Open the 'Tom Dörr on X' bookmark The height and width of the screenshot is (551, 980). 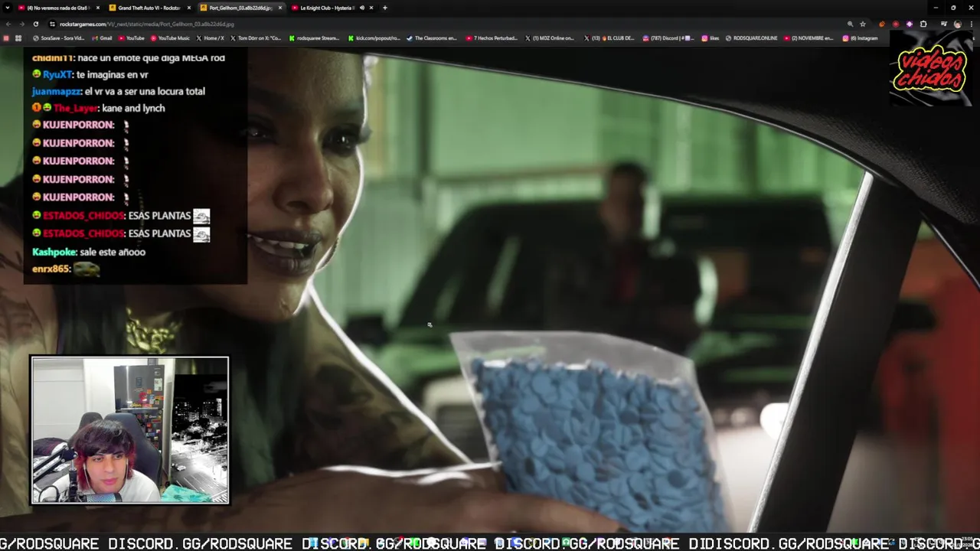pos(256,37)
